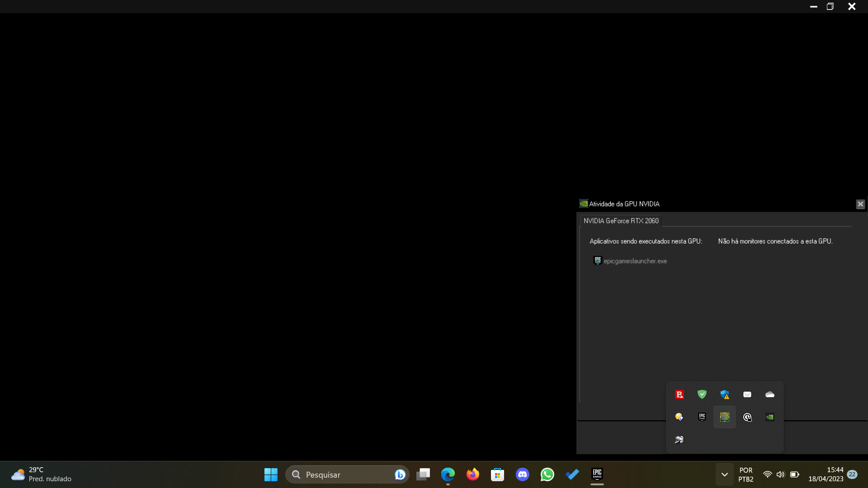Click the OneDrive cloud tray icon

pos(769,394)
